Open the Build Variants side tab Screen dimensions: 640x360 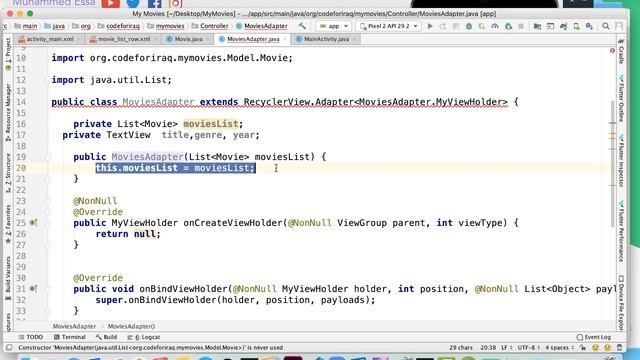(8, 278)
